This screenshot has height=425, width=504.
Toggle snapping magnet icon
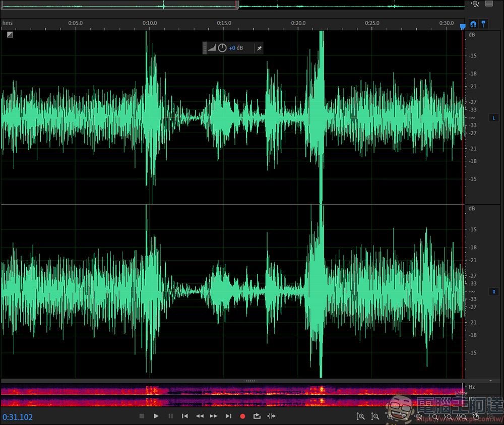pyautogui.click(x=473, y=24)
